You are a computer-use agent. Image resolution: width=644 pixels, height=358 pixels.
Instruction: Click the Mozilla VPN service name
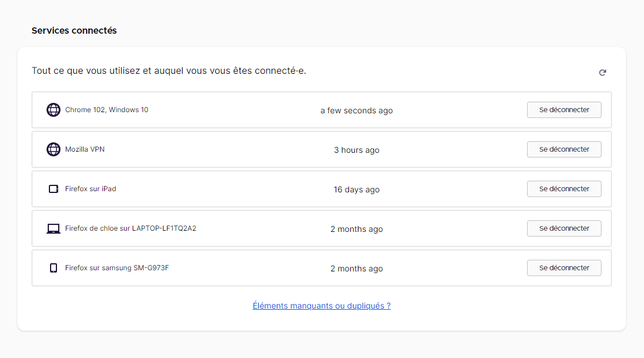[85, 149]
